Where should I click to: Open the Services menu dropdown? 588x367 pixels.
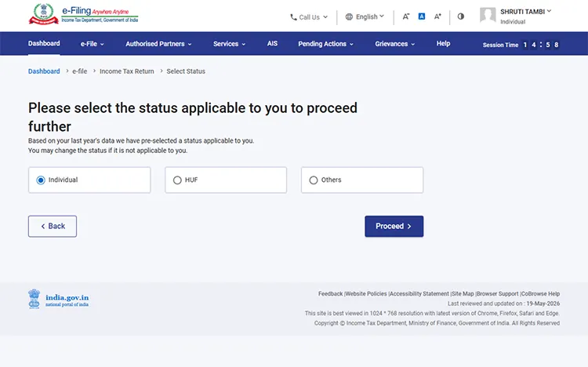[x=230, y=44]
